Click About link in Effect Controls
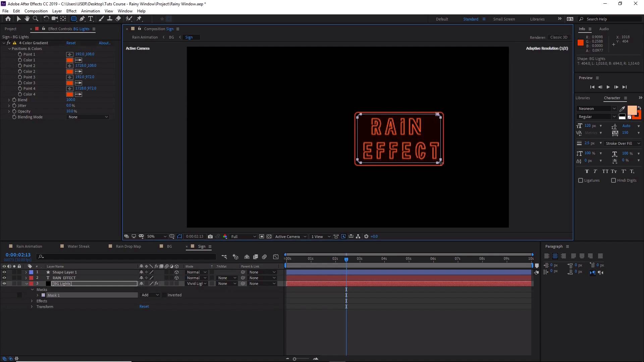This screenshot has width=644, height=362. (104, 43)
